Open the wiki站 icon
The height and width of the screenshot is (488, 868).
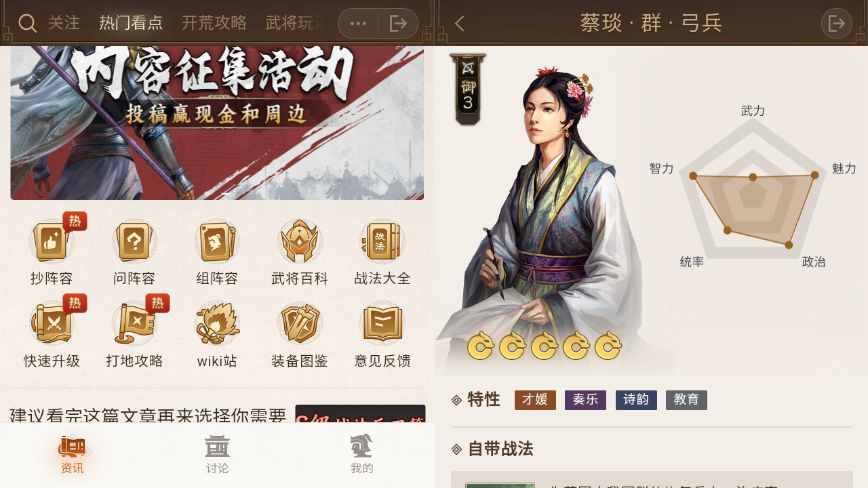coord(217,324)
